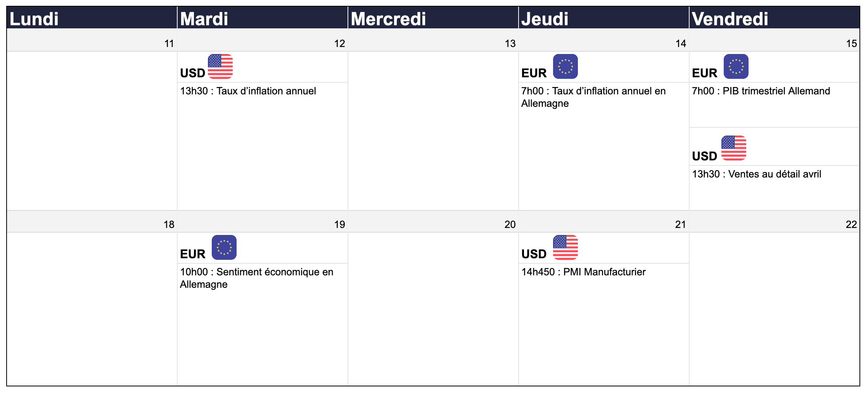Image resolution: width=868 pixels, height=393 pixels.
Task: Select the Mercredi column header
Action: coord(433,18)
